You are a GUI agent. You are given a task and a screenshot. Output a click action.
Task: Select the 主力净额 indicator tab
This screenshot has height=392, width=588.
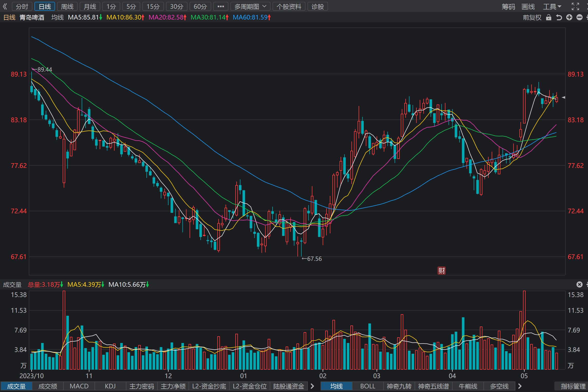[x=173, y=386]
